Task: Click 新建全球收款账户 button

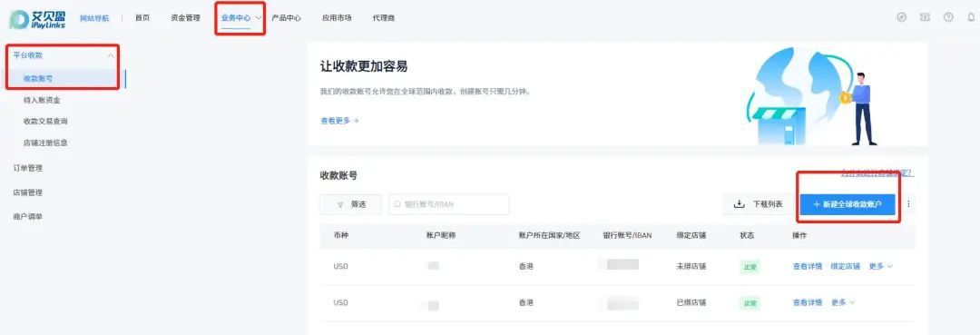Action: point(848,204)
